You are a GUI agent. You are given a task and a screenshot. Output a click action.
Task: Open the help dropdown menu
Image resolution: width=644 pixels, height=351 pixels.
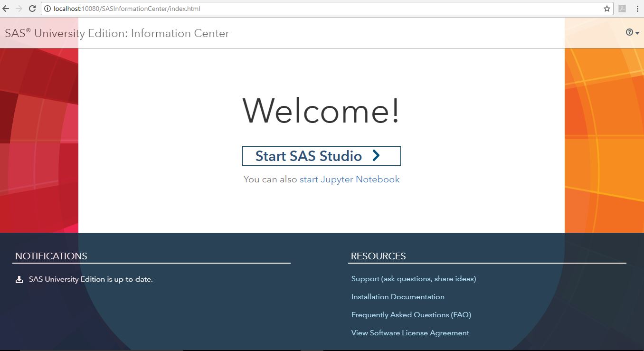(x=633, y=32)
